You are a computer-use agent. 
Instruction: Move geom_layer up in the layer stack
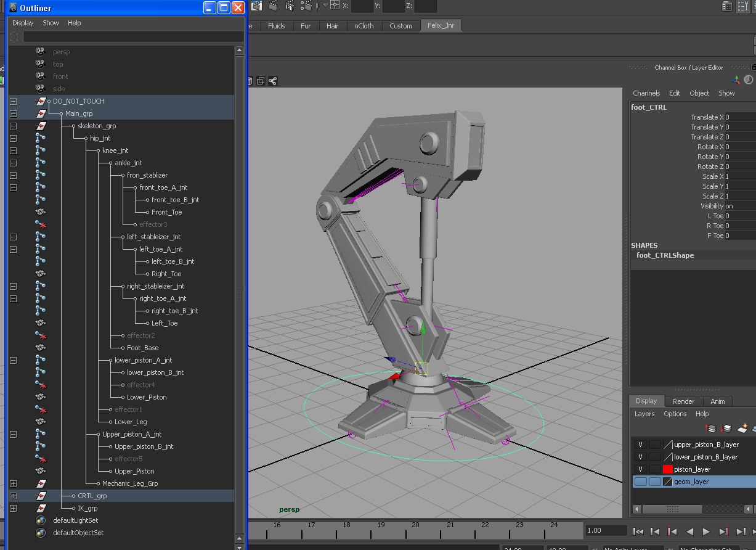coord(711,428)
